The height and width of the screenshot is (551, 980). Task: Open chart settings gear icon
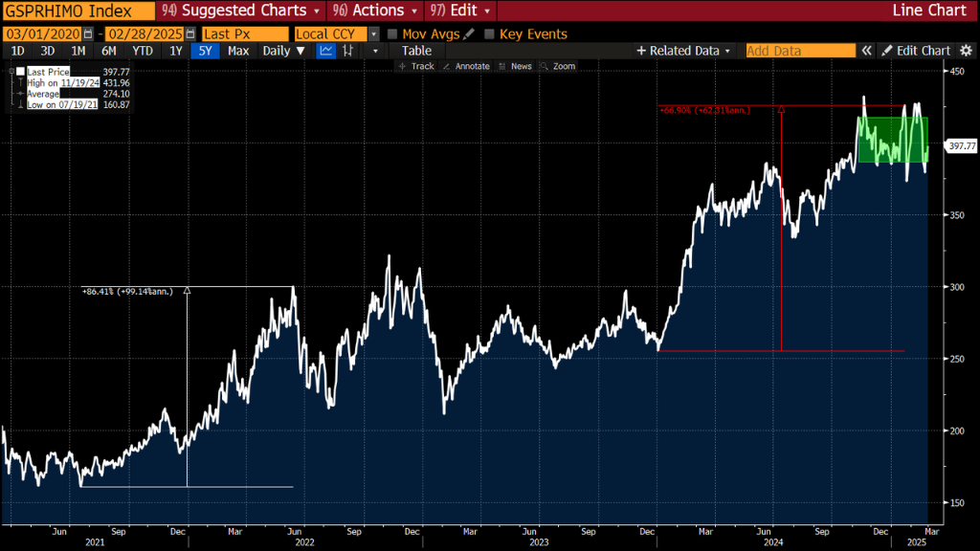click(x=967, y=52)
